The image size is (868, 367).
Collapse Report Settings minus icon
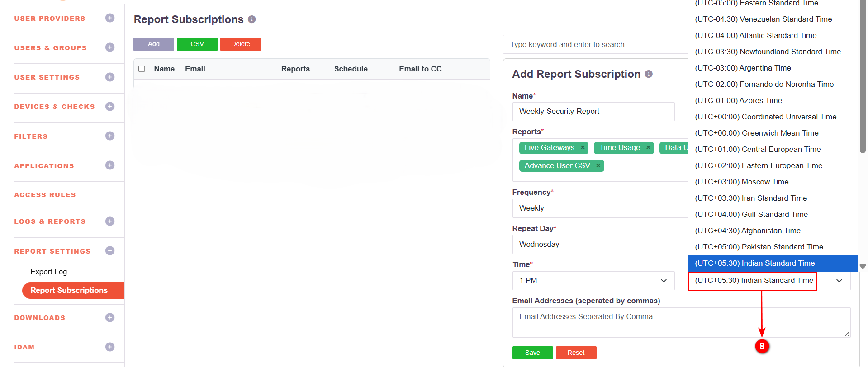109,251
